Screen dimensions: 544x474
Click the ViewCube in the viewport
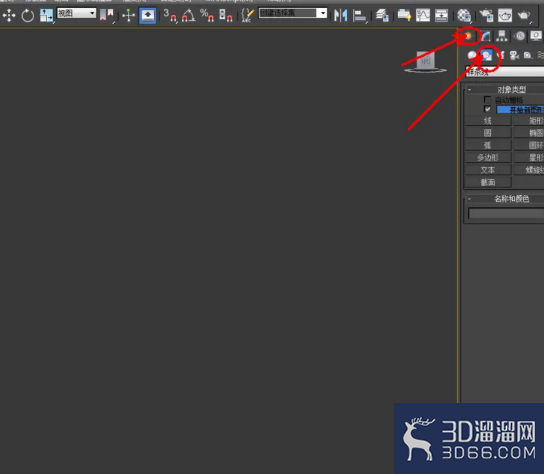(426, 62)
